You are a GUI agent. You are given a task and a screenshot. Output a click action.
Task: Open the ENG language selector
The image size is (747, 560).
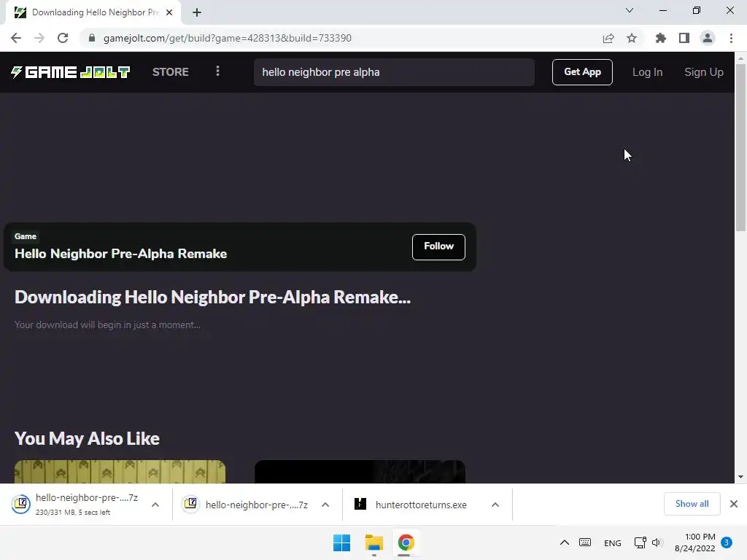(613, 542)
